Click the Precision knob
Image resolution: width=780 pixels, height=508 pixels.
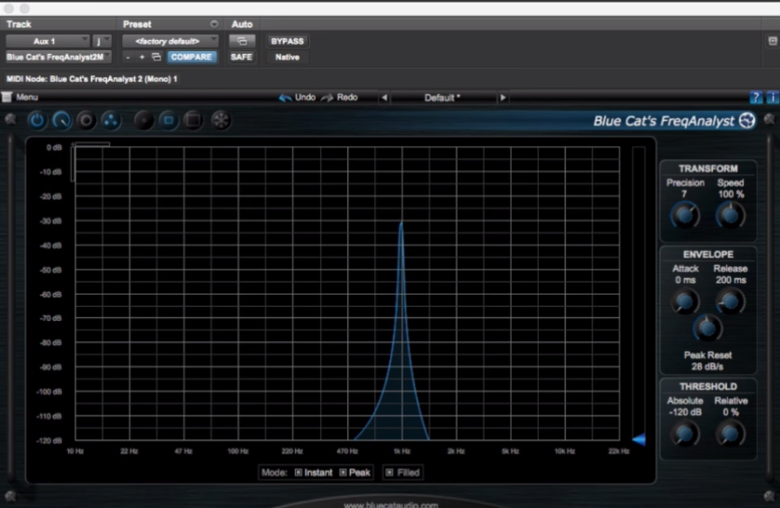tap(685, 215)
